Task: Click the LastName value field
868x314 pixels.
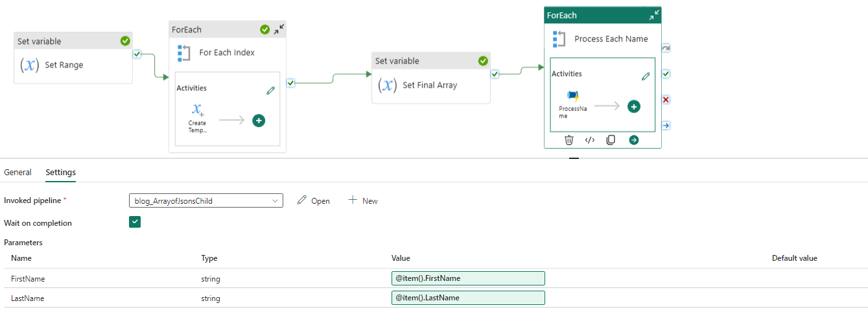Action: 468,297
